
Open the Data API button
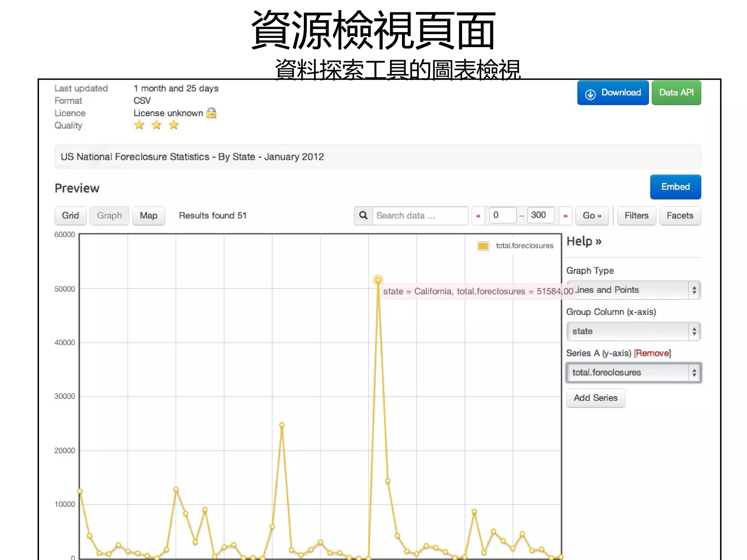click(x=676, y=93)
